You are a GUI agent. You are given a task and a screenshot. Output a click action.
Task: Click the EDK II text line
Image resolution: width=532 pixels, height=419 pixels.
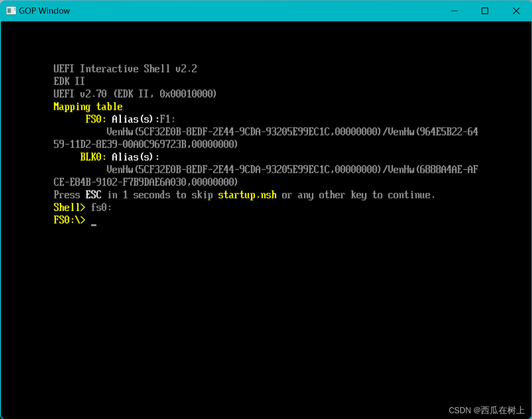69,81
